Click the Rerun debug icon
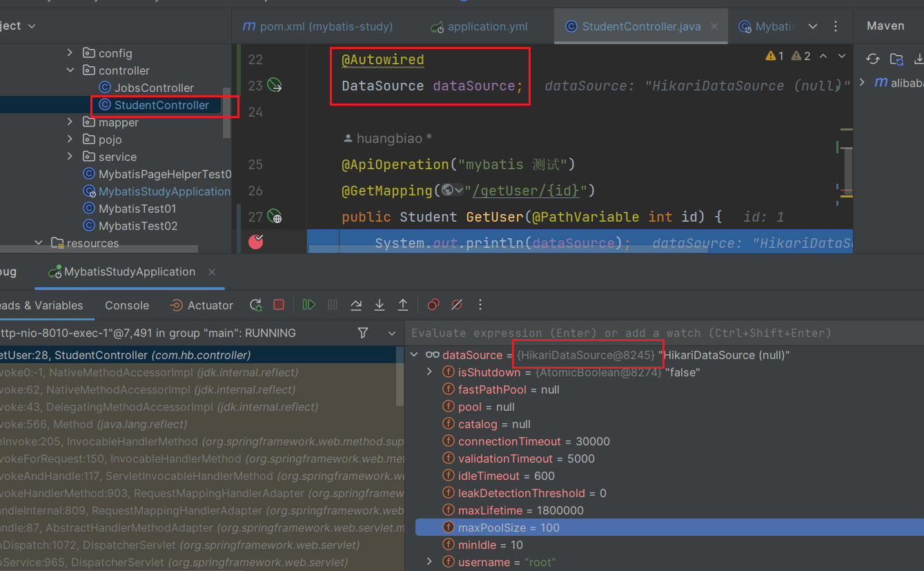 [x=256, y=305]
